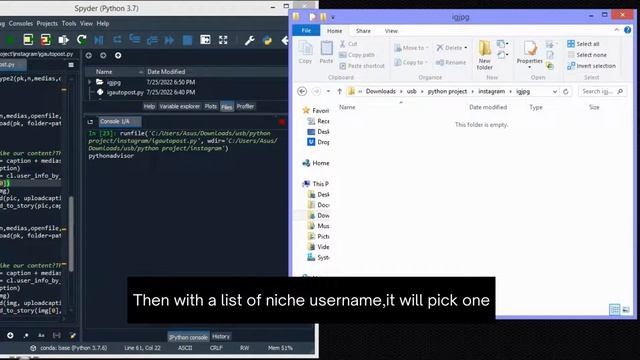Click Step into function icon in Spyder

tap(135, 40)
